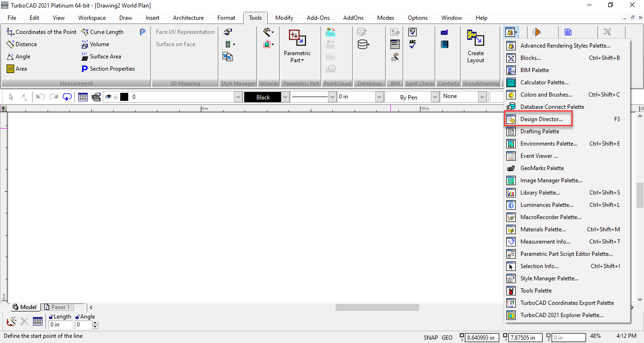The width and height of the screenshot is (644, 343).
Task: Run the ABC spell check icon
Action: (x=413, y=44)
